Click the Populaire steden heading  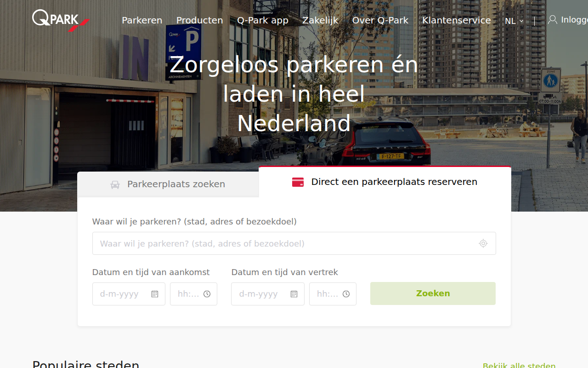(x=85, y=364)
